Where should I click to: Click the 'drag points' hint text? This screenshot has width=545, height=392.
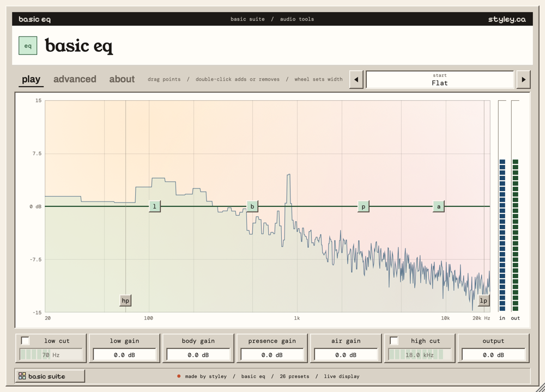tap(164, 79)
